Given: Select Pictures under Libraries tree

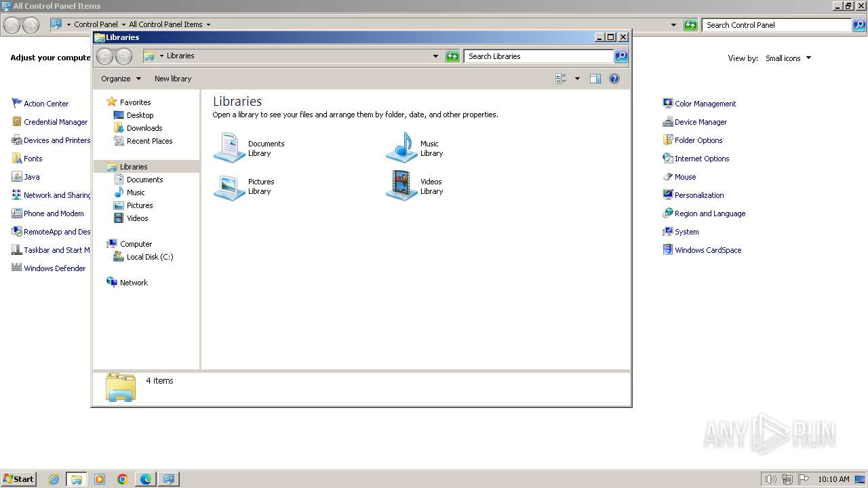Looking at the screenshot, I should coord(140,205).
